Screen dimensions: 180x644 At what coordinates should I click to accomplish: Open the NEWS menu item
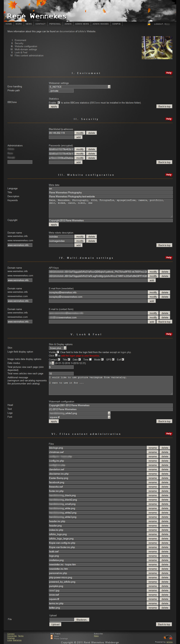[x=29, y=24]
